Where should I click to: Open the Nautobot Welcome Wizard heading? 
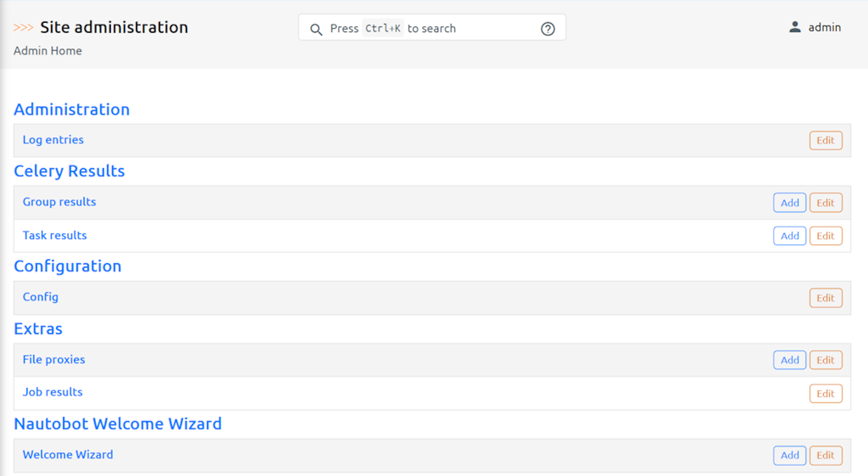click(x=118, y=424)
